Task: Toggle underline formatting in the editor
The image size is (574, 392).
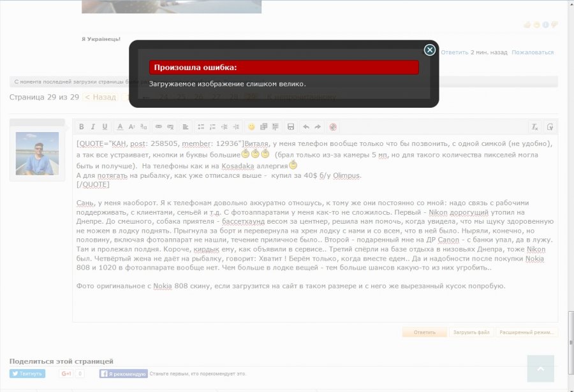Action: (x=105, y=127)
